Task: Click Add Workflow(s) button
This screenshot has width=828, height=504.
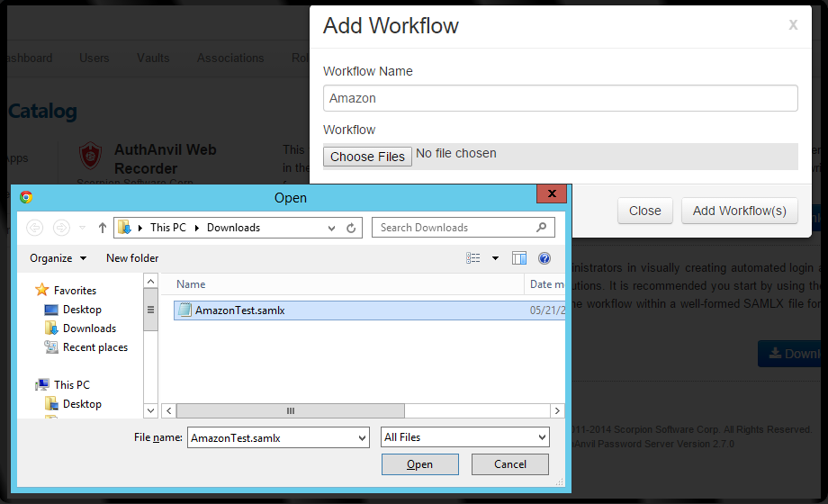Action: 739,211
